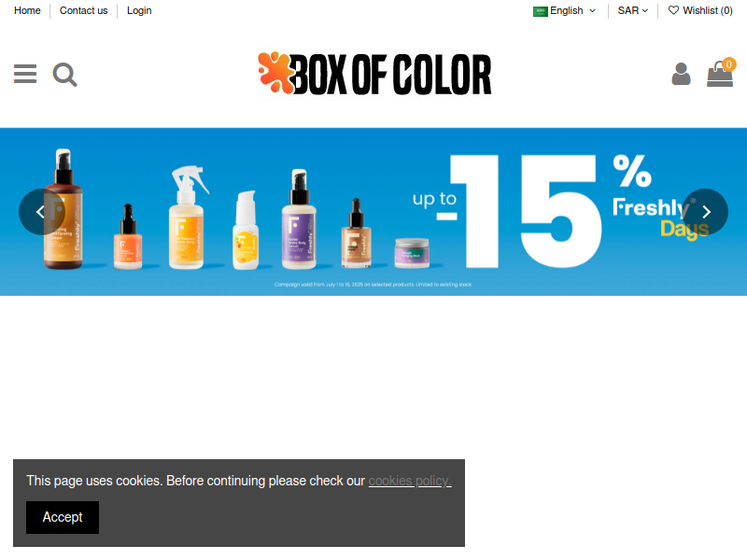The image size is (747, 560).
Task: Expand the SAR currency dropdown
Action: pos(633,11)
